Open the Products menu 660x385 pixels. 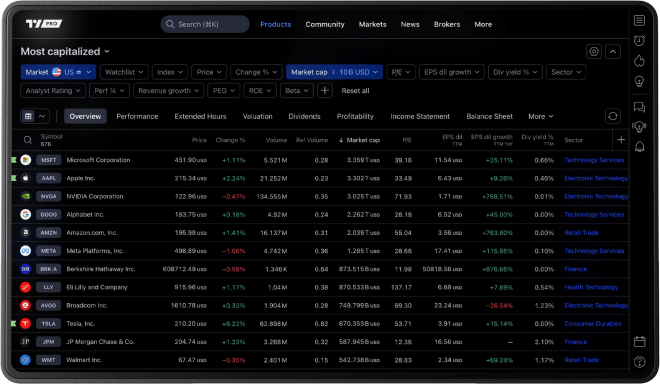click(x=276, y=24)
